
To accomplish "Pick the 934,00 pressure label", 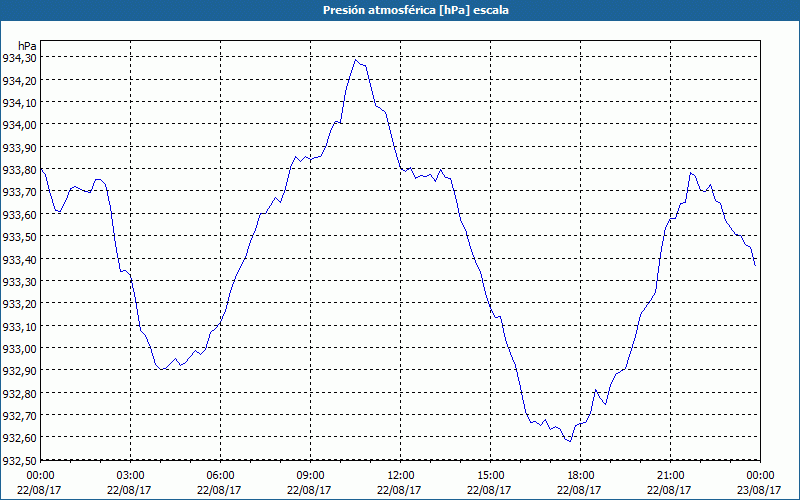I will tap(20, 125).
